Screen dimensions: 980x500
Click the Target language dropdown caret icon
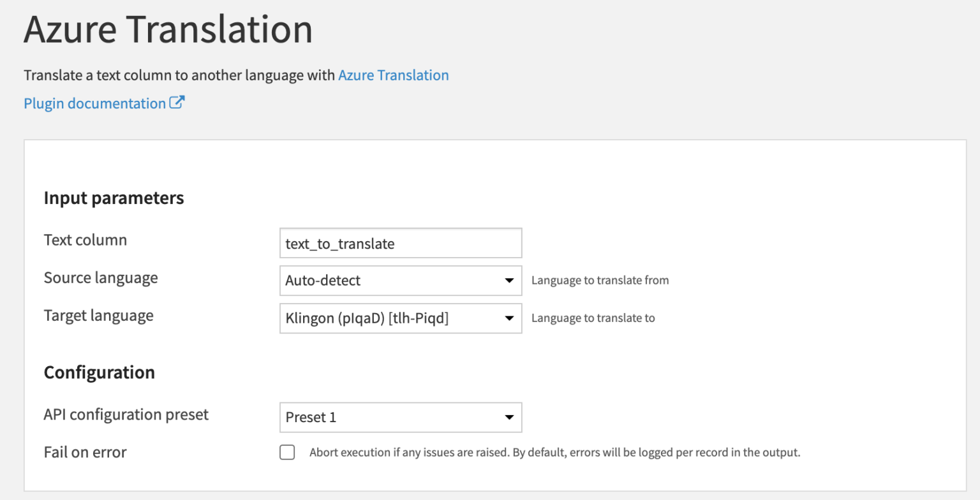point(509,318)
